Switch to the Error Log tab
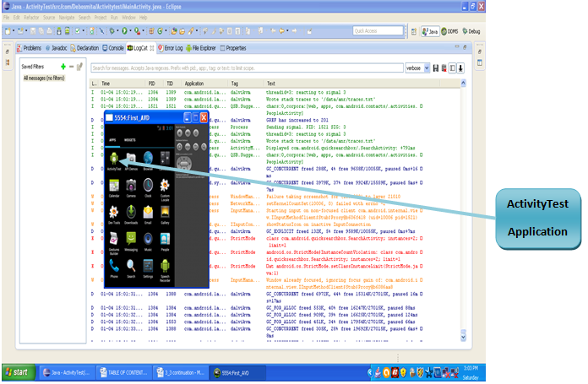 171,48
